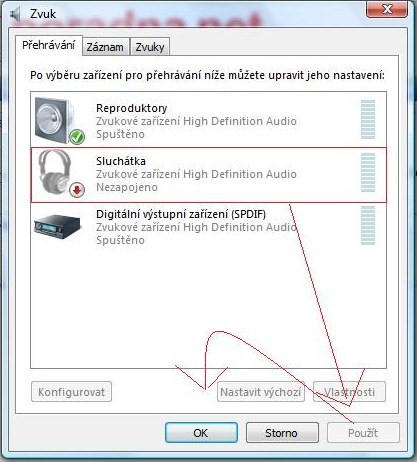Close the Zvuk dialog window
Viewport: 417px width, 462px height.
(x=387, y=9)
